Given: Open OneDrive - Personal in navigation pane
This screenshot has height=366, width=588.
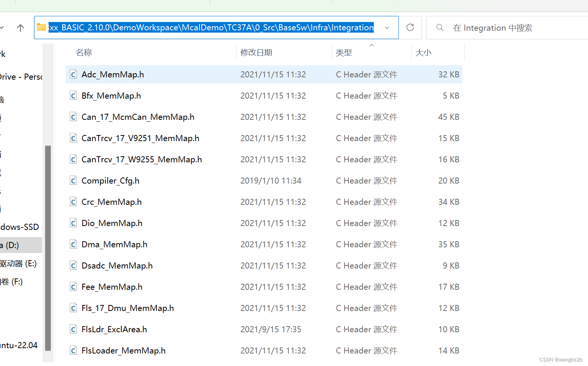Looking at the screenshot, I should point(21,77).
